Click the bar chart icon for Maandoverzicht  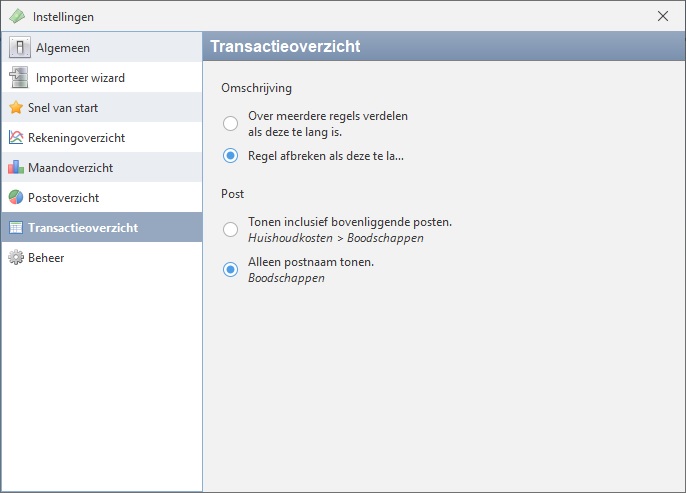point(16,168)
